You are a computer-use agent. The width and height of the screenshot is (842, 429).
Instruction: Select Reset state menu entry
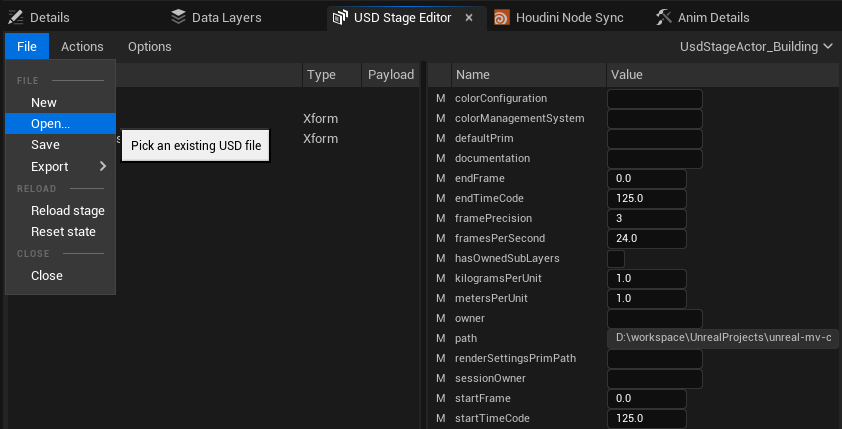(x=60, y=232)
